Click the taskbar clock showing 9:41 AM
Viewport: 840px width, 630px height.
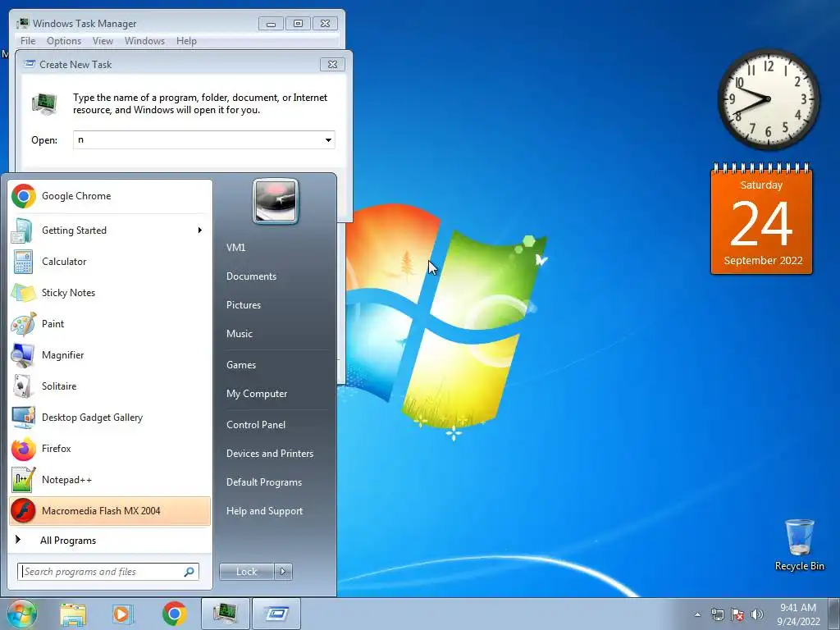pos(797,614)
